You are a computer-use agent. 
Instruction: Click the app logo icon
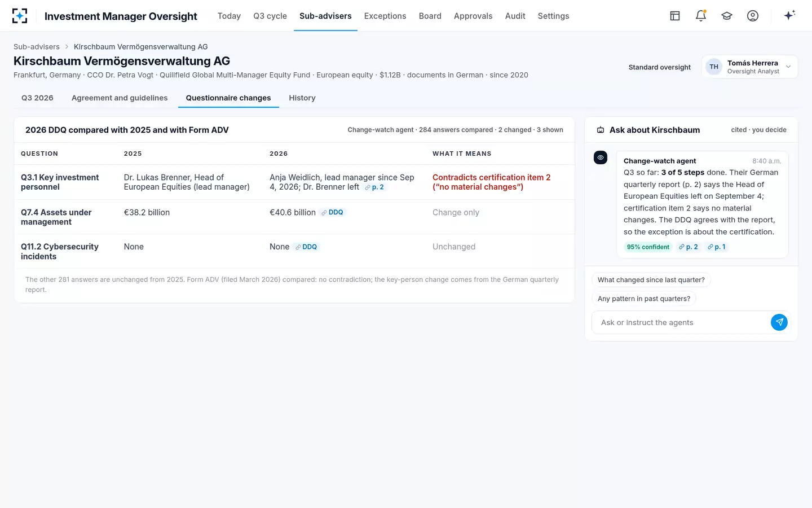(x=20, y=16)
